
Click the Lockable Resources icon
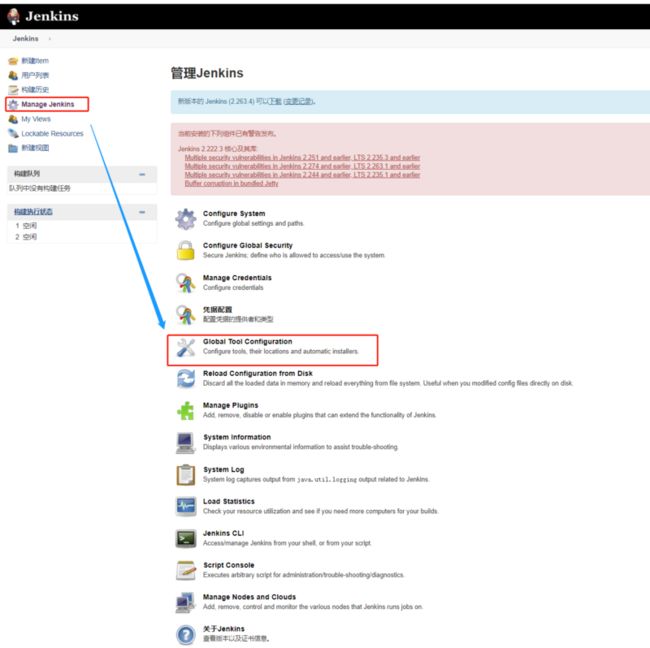[x=13, y=133]
